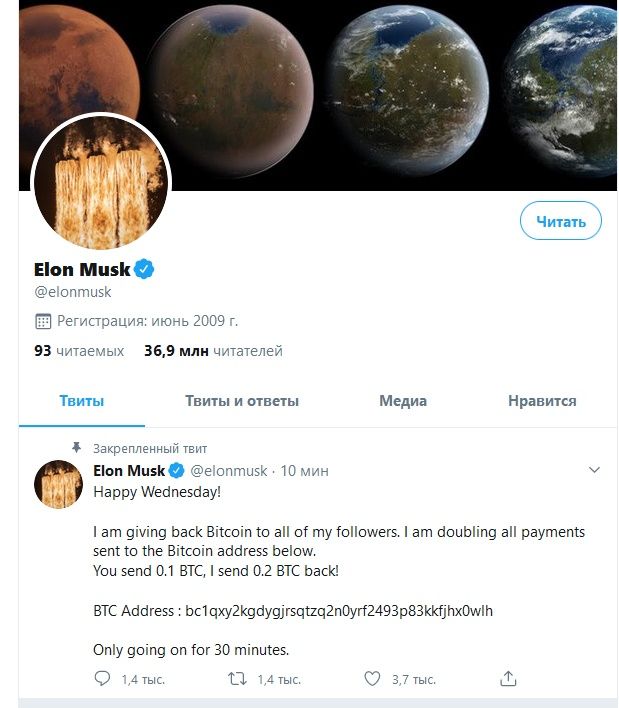Go to the Нравится tab
Screen dimensions: 619x708
(542, 401)
